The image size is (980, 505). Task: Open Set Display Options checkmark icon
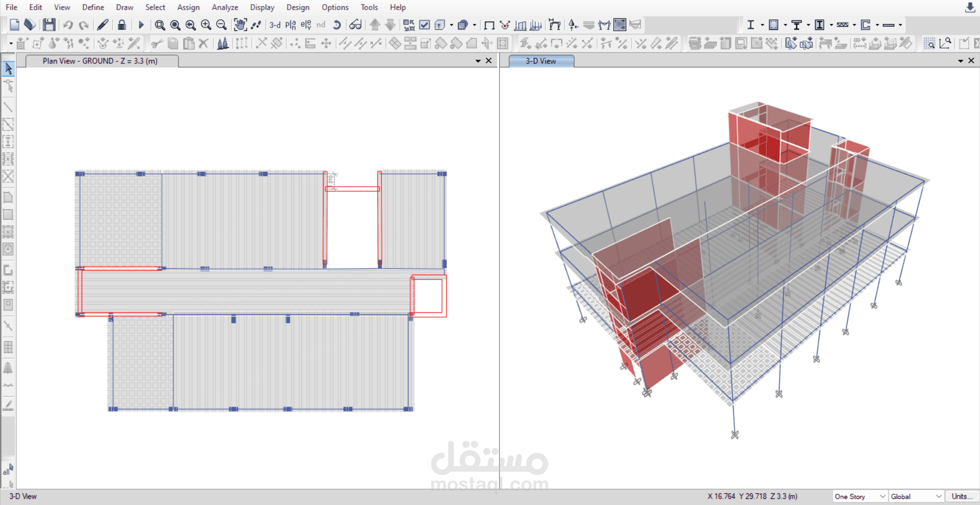point(424,25)
